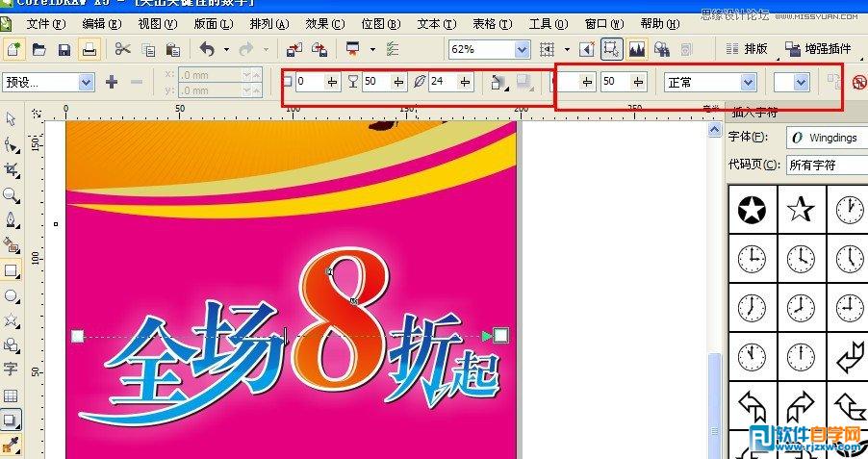Click the Import icon
Viewport: 868px width, 459px height.
(x=294, y=49)
